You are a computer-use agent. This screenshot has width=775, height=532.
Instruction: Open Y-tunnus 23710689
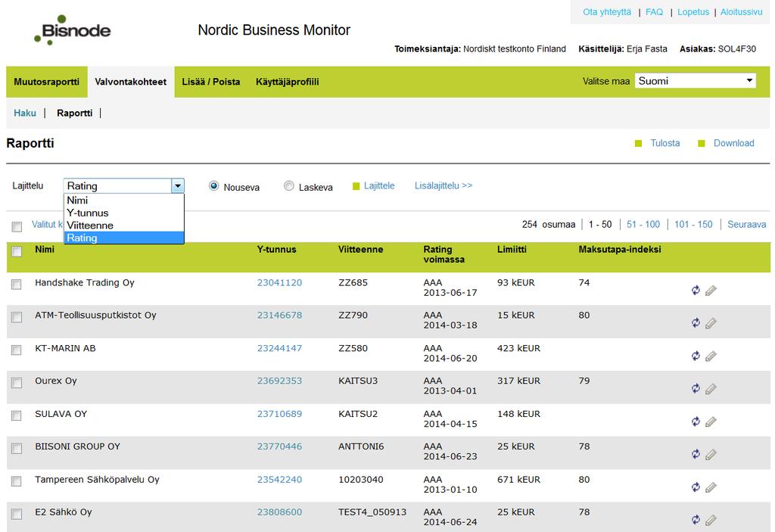coord(279,414)
